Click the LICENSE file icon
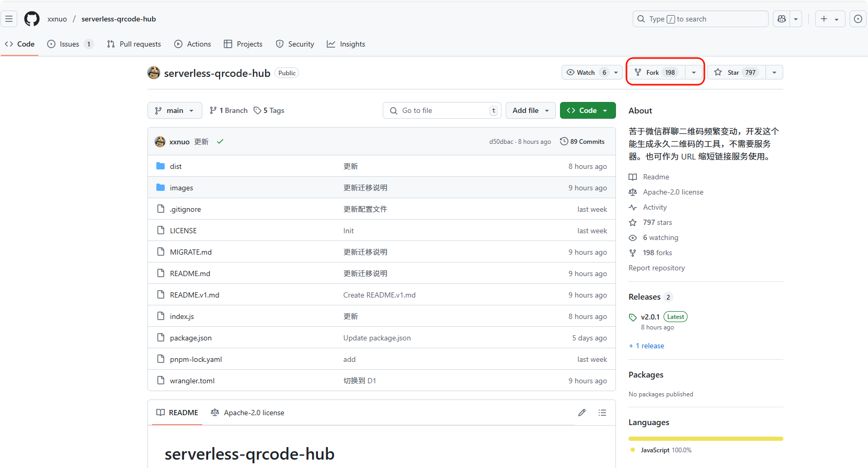 [x=161, y=230]
